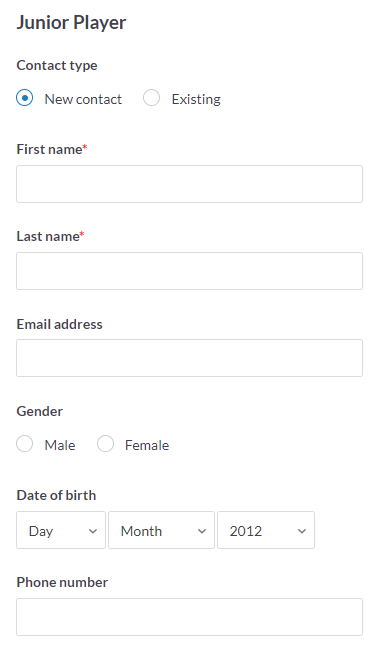Viewport: 390px width, 649px height.
Task: Click the chevron arrow on the 2012 year dropdown
Action: click(x=302, y=531)
